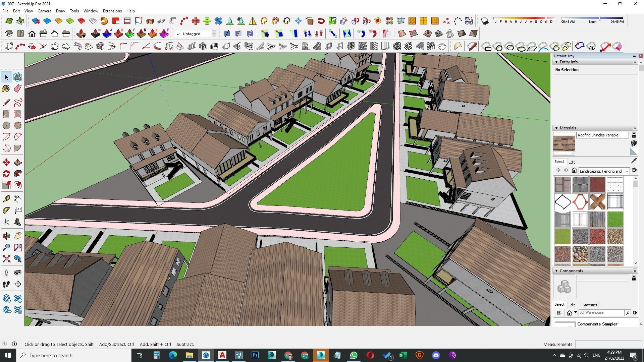Select the Rotate tool
This screenshot has width=644, height=362.
point(6,174)
